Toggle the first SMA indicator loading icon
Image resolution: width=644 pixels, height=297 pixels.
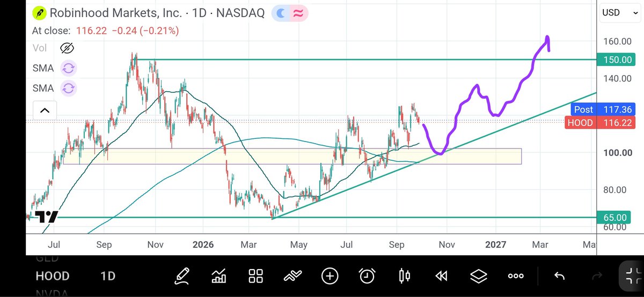pyautogui.click(x=68, y=68)
